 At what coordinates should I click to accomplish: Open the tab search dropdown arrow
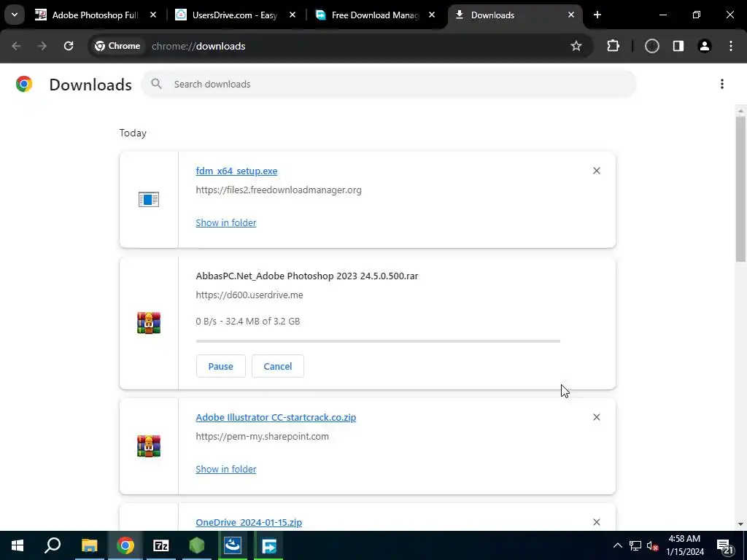(x=15, y=15)
